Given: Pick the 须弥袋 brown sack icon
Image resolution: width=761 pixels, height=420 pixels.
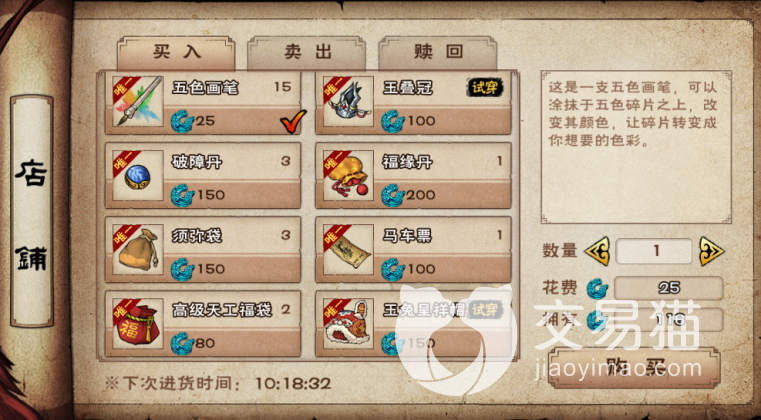Looking at the screenshot, I should click(138, 250).
